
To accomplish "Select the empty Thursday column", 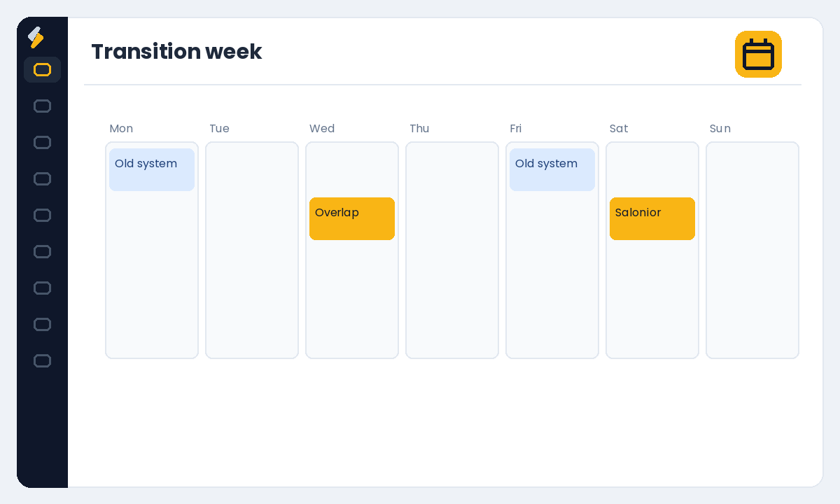I will pyautogui.click(x=452, y=250).
